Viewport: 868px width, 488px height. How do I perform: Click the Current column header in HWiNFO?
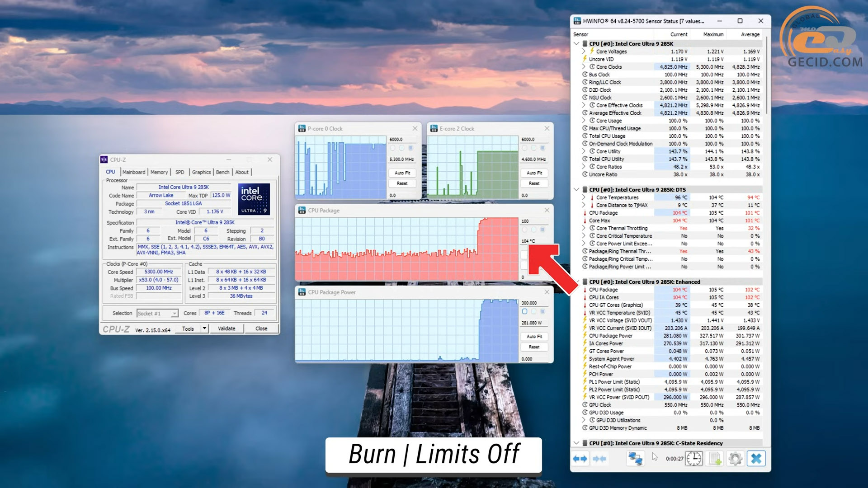(679, 34)
